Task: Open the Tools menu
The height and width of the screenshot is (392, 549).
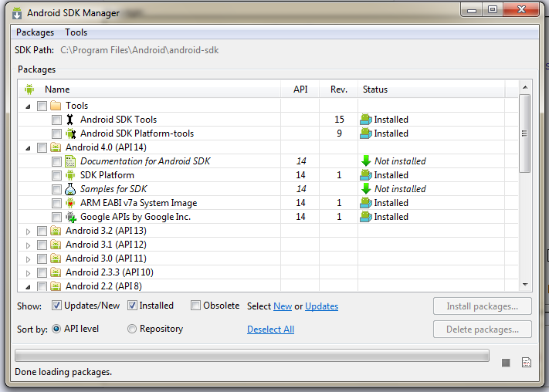Action: (x=76, y=32)
